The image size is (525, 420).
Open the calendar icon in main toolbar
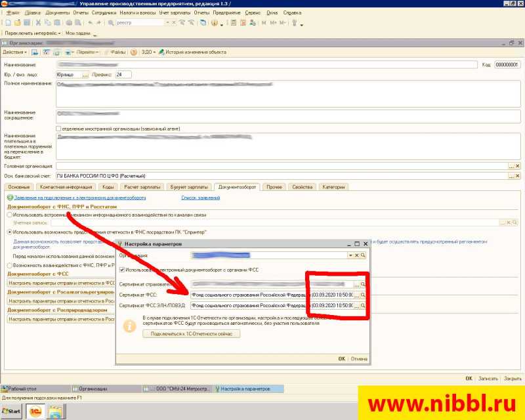(x=243, y=23)
